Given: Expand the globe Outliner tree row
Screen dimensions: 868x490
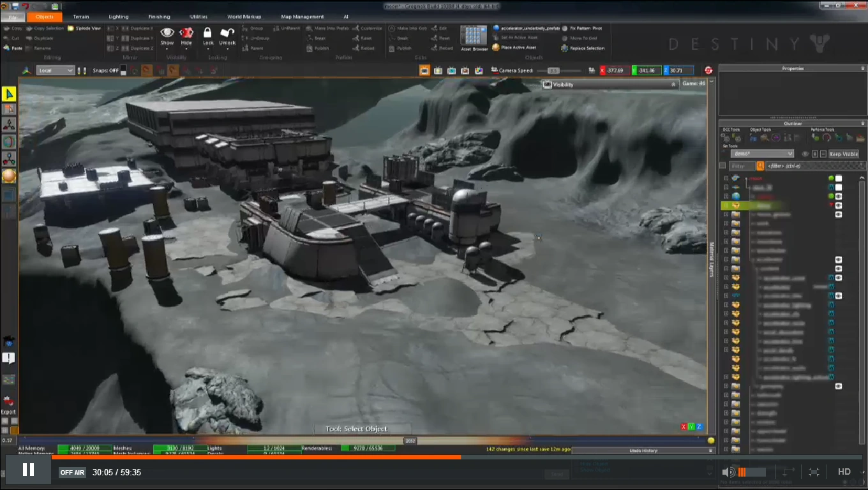Looking at the screenshot, I should (x=726, y=197).
